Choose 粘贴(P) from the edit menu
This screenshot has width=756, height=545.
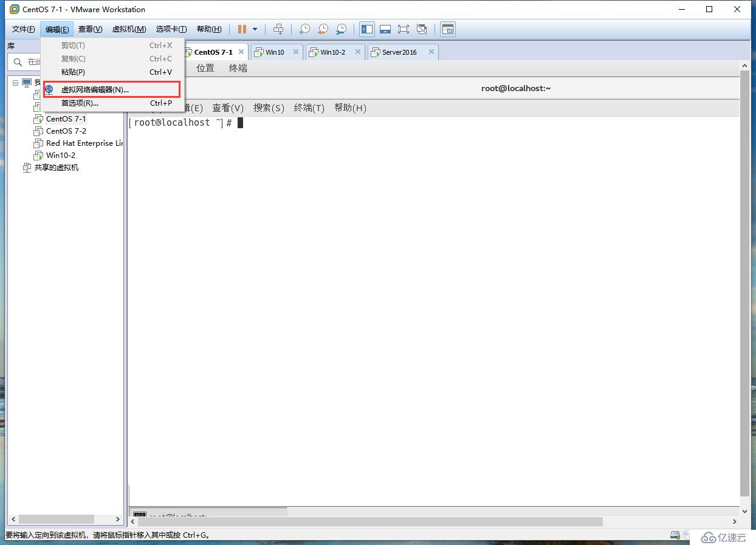click(113, 72)
